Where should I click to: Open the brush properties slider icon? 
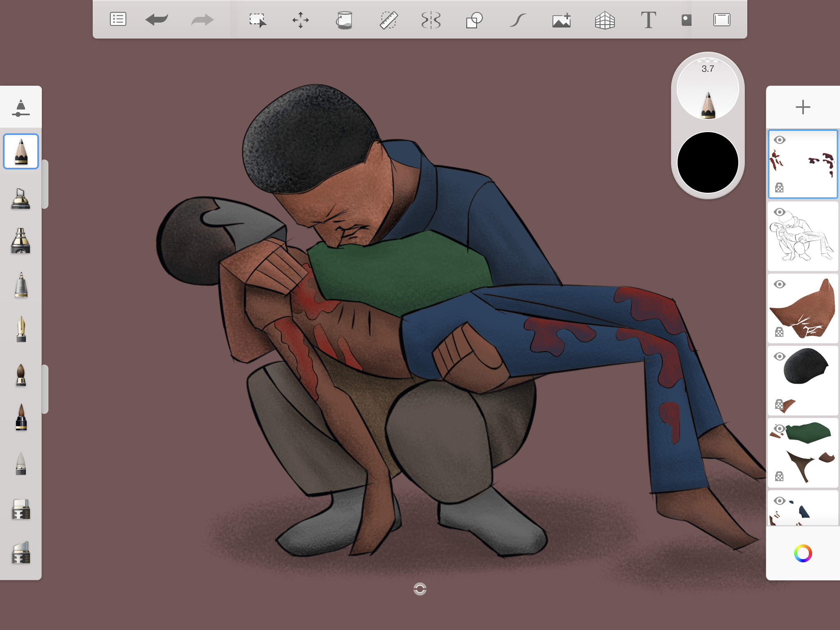[x=21, y=107]
